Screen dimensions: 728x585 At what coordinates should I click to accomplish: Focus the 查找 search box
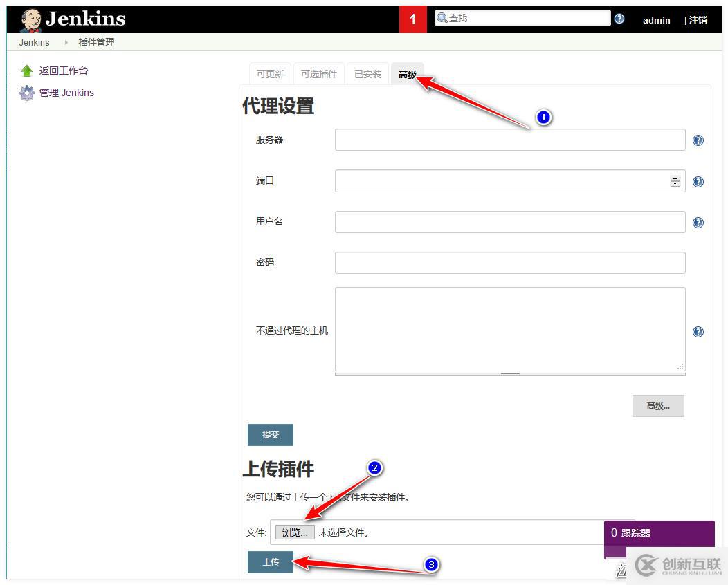click(522, 18)
